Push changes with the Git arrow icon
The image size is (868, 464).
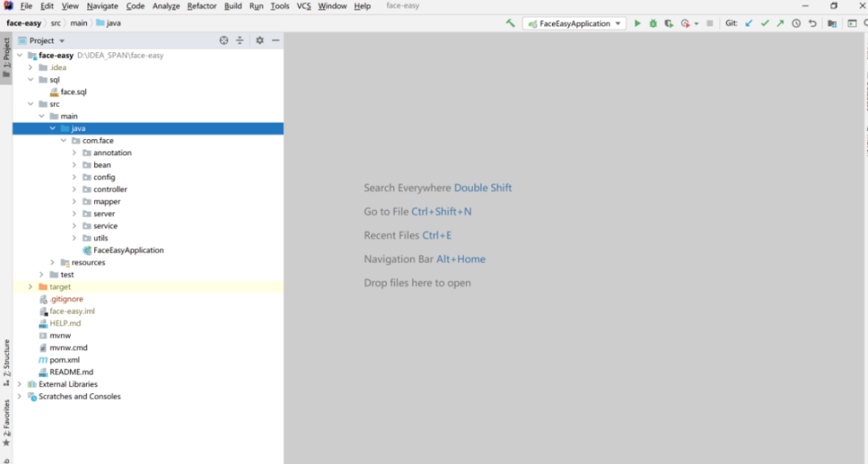tap(780, 23)
